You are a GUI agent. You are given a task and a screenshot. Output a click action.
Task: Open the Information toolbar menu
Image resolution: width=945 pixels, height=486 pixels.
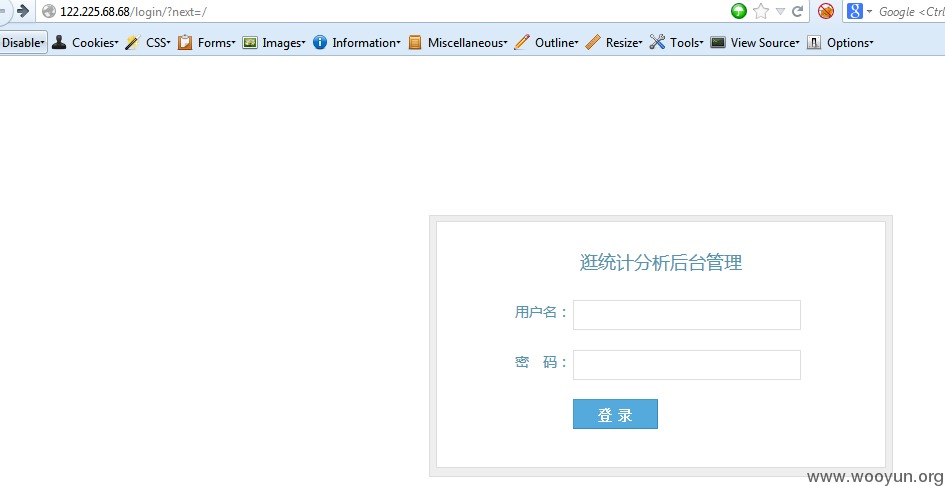(x=366, y=43)
